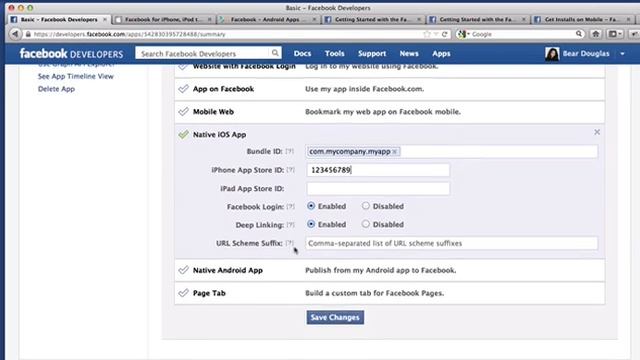640x360 pixels.
Task: Click the Search Facebook Developers box
Action: (x=203, y=53)
